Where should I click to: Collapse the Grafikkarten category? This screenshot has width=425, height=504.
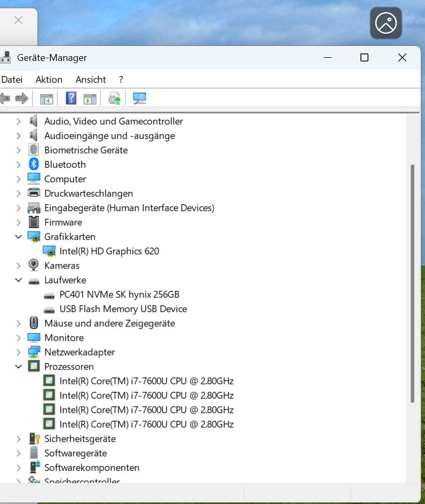pyautogui.click(x=19, y=236)
